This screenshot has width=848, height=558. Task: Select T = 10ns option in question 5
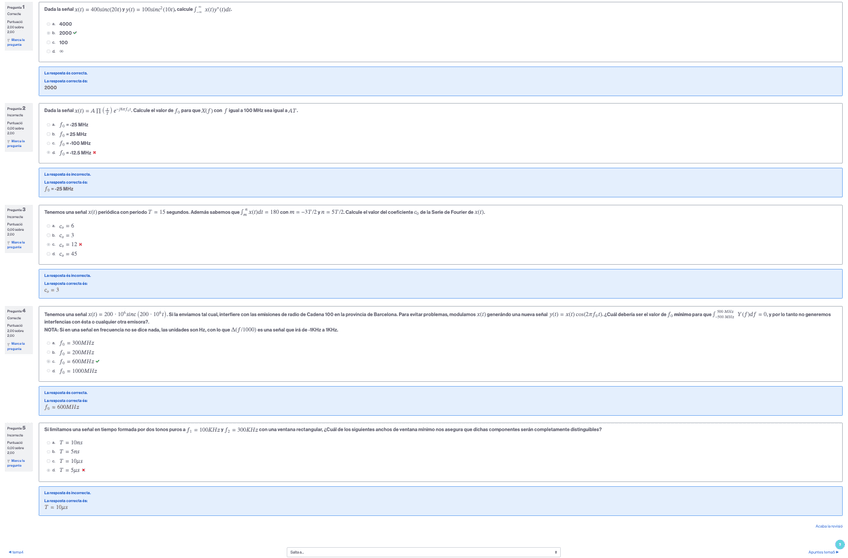tap(48, 442)
